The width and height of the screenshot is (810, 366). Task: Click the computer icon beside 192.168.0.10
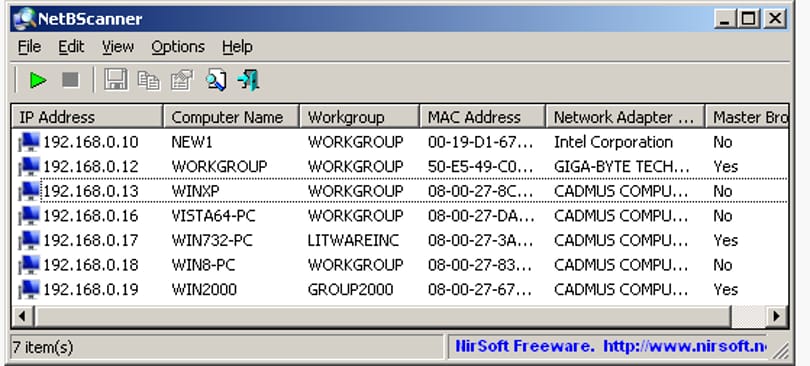coord(29,142)
